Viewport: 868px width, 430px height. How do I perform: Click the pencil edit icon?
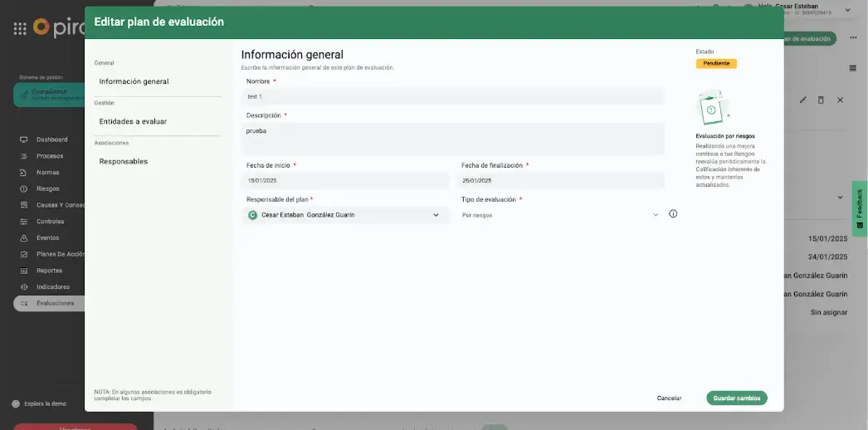[802, 100]
